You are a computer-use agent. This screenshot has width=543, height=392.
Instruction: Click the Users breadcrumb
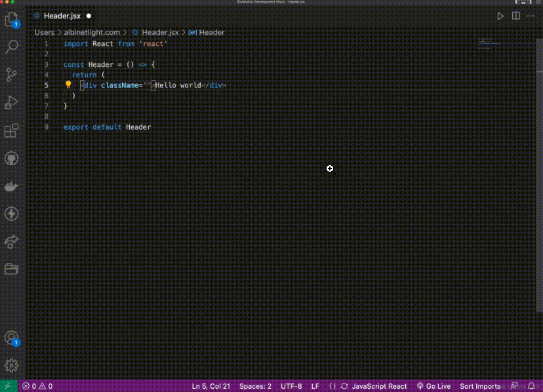45,32
